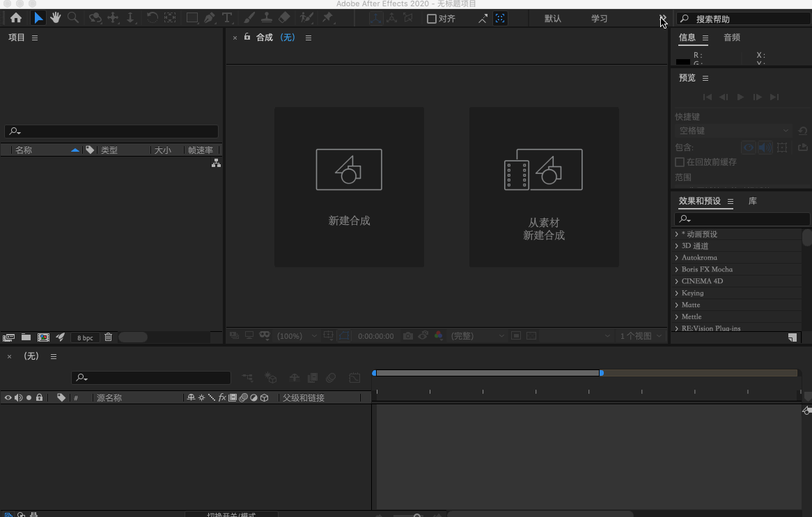Enable the 对齐 snapping checkbox
812x517 pixels.
431,19
